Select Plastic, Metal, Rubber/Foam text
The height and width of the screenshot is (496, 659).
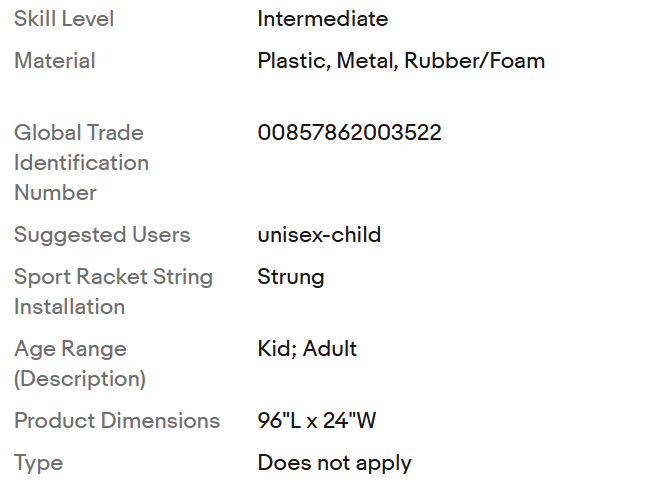pyautogui.click(x=401, y=61)
